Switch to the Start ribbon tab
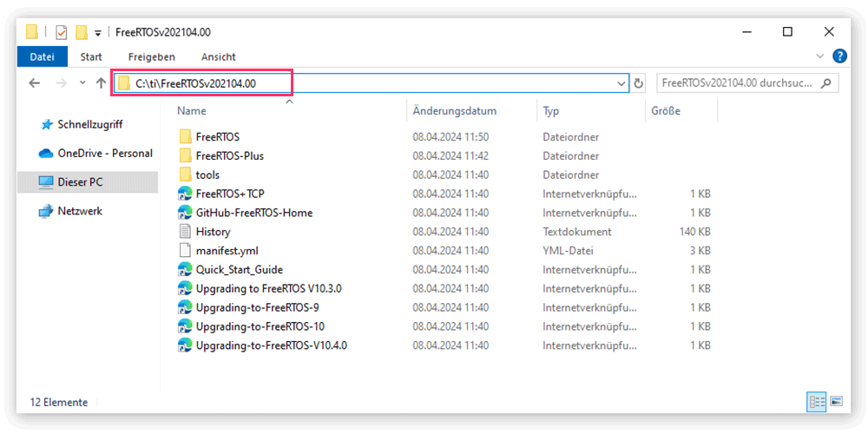The width and height of the screenshot is (868, 434). [91, 56]
